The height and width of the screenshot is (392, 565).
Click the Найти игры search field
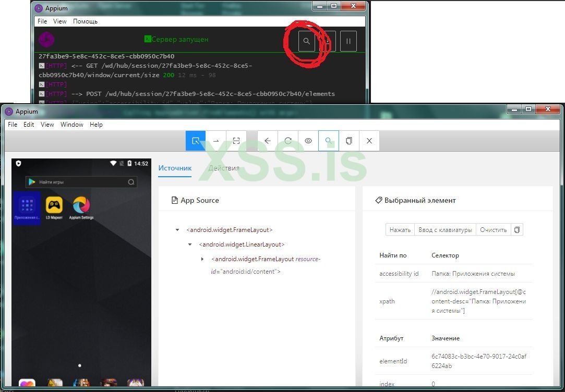[81, 182]
